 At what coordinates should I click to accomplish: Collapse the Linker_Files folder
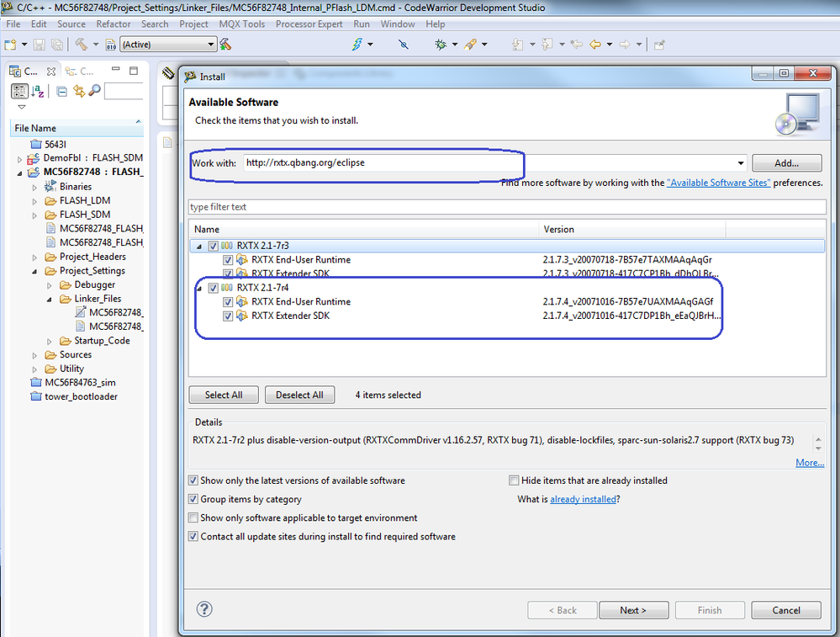coord(50,300)
